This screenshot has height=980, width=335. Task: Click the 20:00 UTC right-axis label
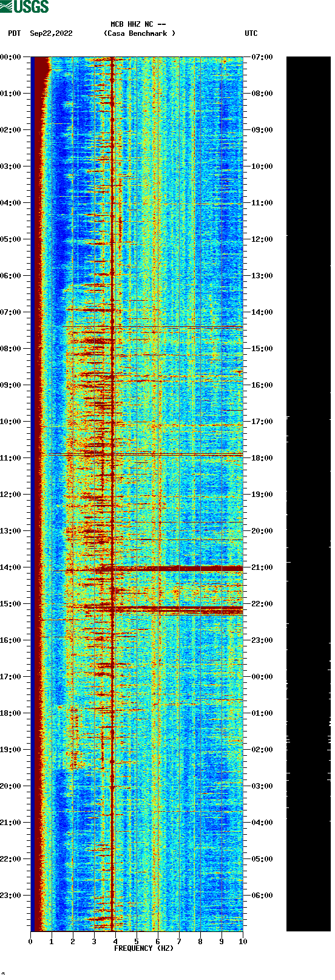[x=262, y=531]
